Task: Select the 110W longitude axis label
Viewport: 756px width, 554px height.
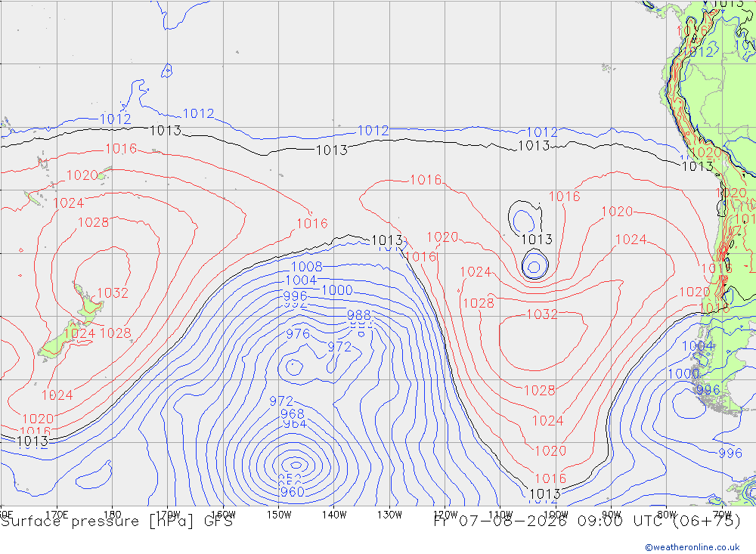Action: tap(500, 515)
